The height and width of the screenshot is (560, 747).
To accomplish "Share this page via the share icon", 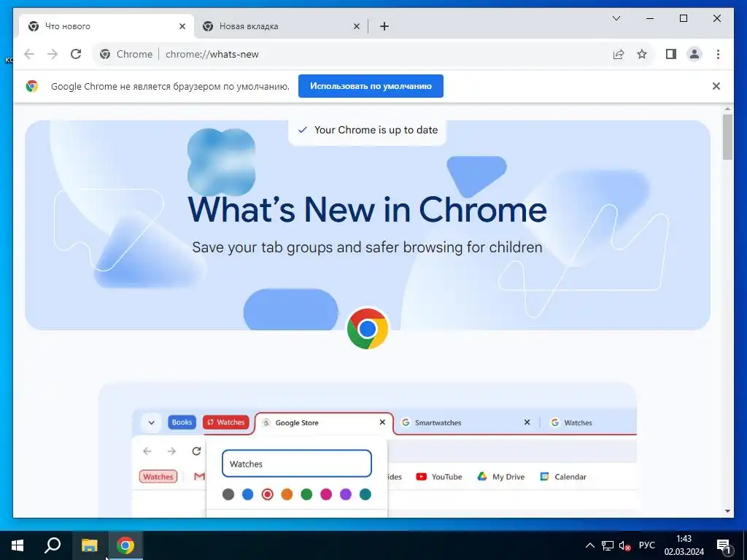I will (x=619, y=54).
